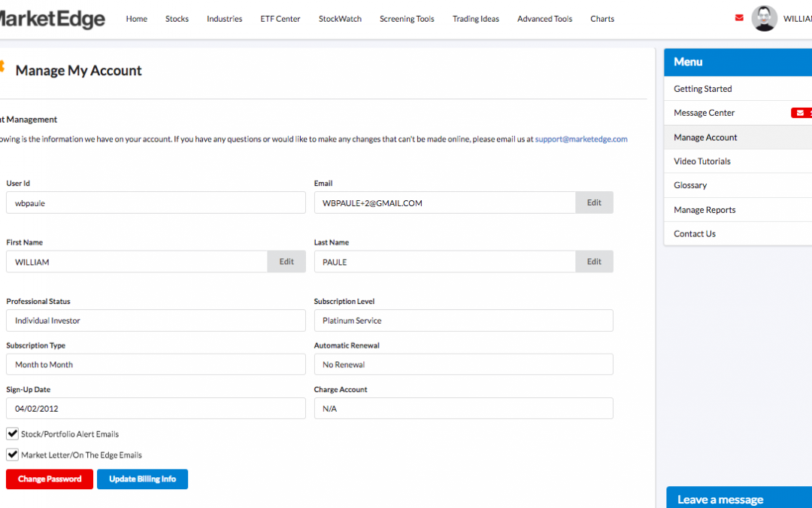Open the user profile avatar
Image resolution: width=812 pixels, height=508 pixels.
pos(765,19)
